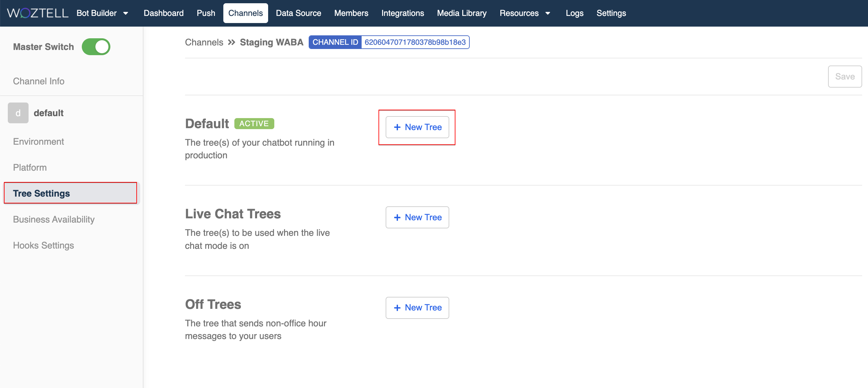Add a New Tree under Off Trees
This screenshot has width=868, height=388.
click(417, 308)
